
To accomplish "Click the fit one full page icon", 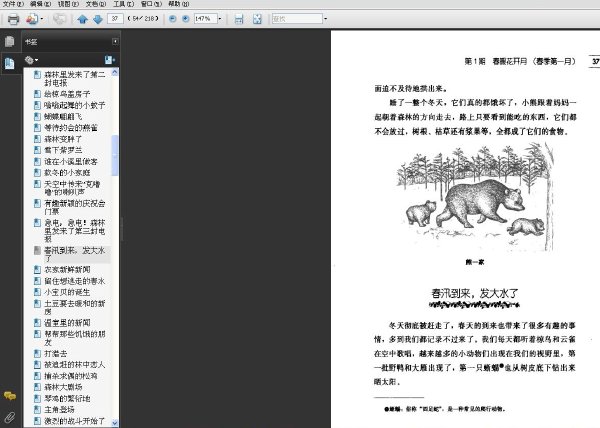I will tap(257, 19).
